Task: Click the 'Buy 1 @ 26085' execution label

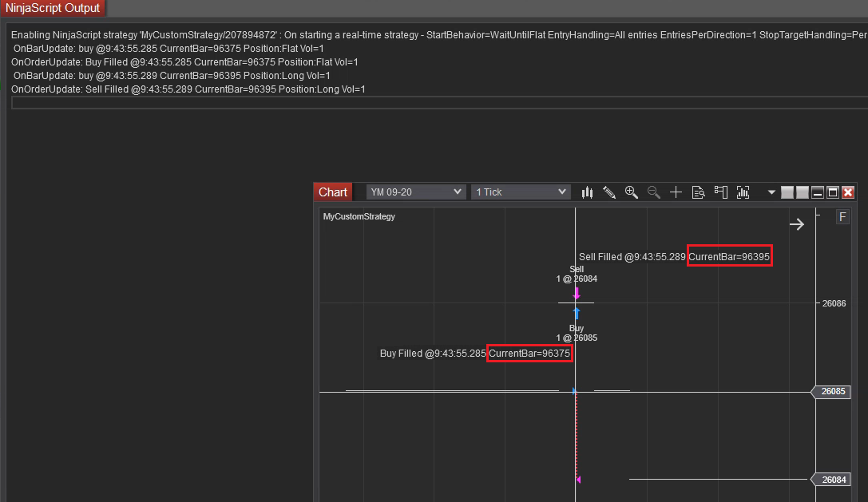Action: point(577,333)
